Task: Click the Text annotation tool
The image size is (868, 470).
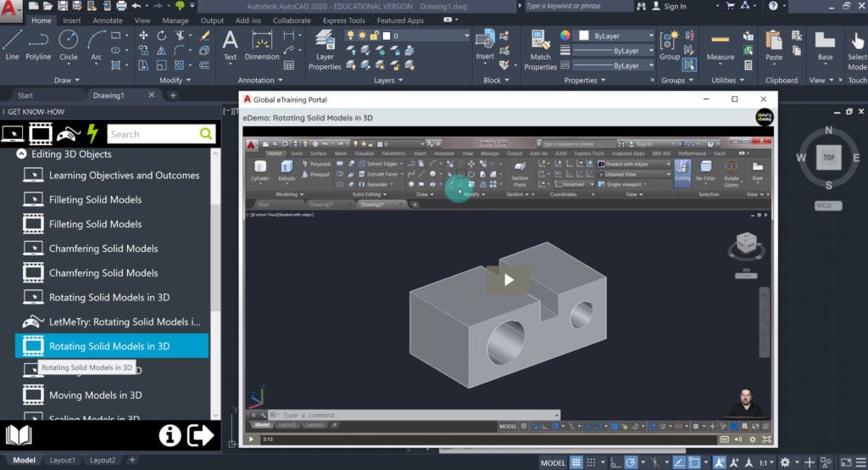Action: 230,46
